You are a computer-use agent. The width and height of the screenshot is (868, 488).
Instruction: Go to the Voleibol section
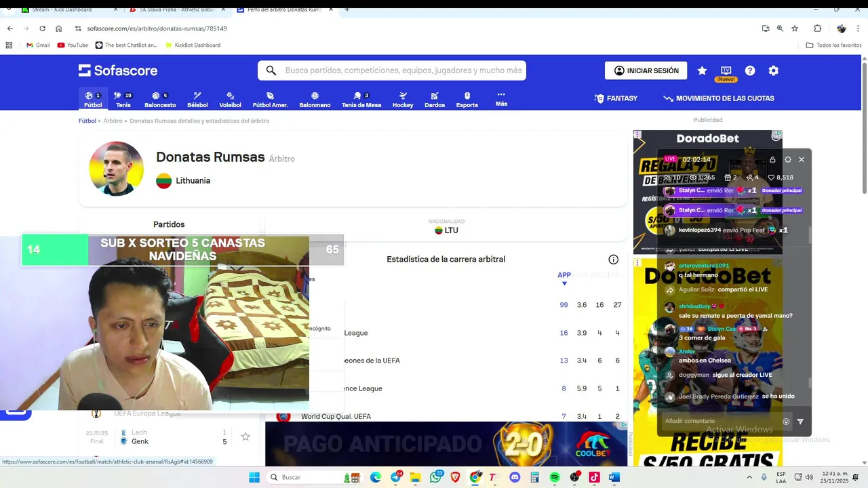pos(230,100)
